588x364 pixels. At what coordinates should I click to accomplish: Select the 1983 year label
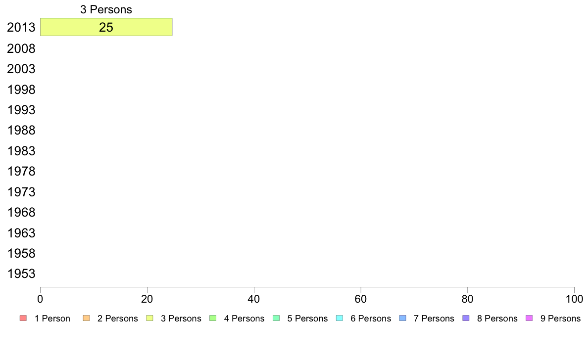point(21,151)
